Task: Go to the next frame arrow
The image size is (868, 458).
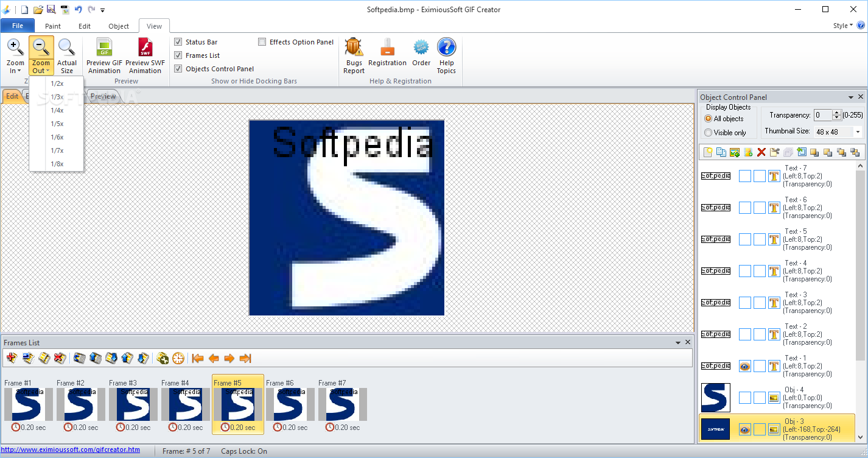Action: coord(229,358)
